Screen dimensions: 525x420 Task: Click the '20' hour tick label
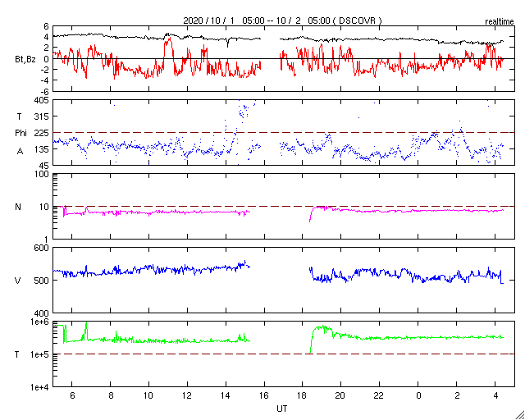point(340,395)
